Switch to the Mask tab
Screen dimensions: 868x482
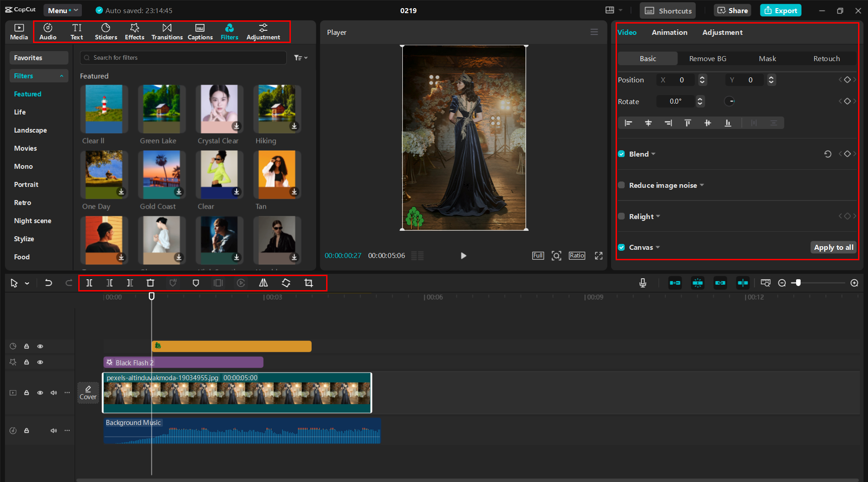pos(767,58)
